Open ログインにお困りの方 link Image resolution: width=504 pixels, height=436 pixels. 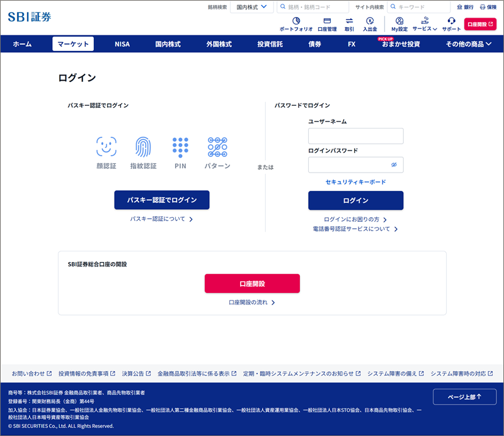(355, 219)
